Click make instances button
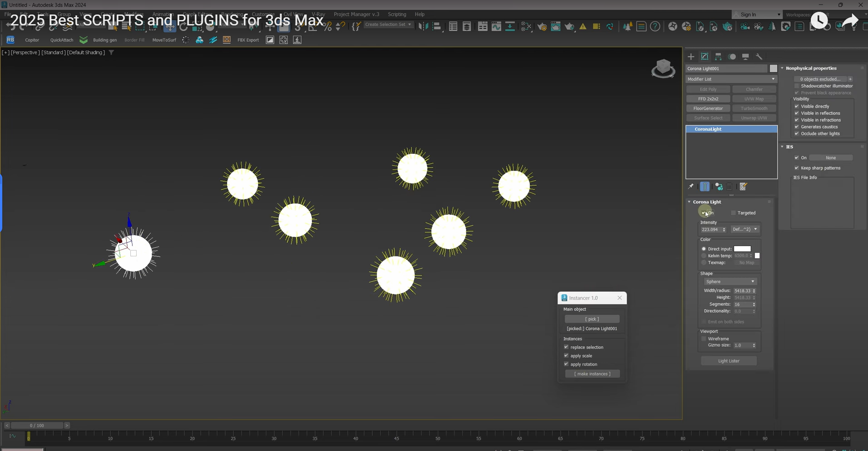Viewport: 868px width, 451px height. point(592,374)
